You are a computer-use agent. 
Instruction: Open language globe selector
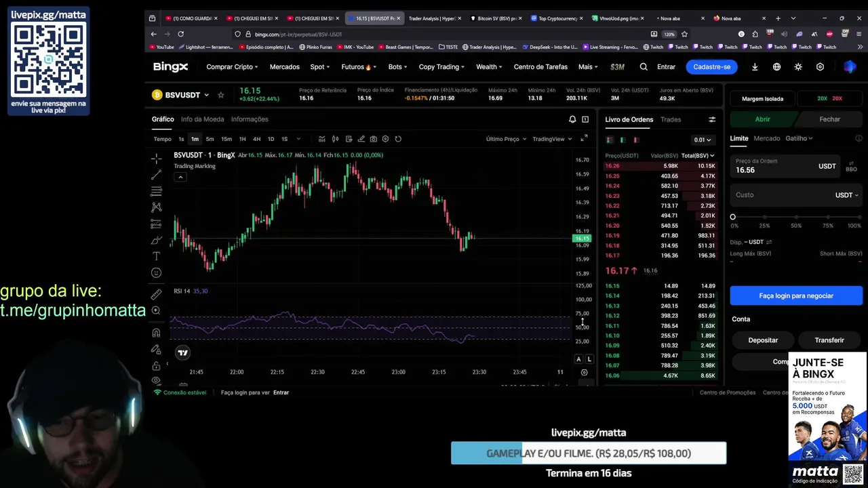[x=776, y=67]
